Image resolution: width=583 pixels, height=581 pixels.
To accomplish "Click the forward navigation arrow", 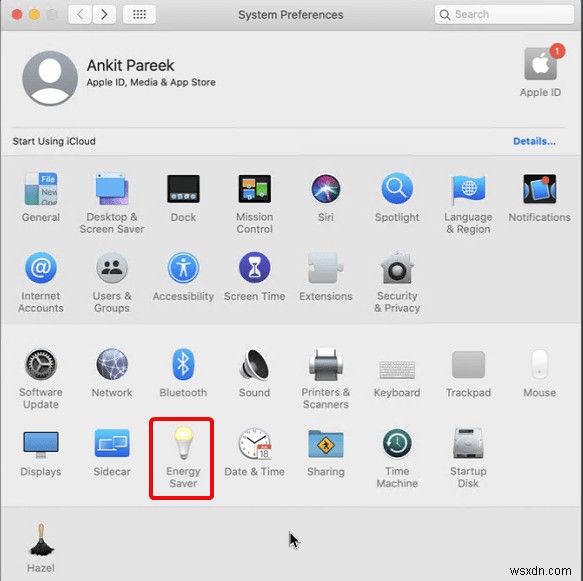I will pyautogui.click(x=104, y=14).
